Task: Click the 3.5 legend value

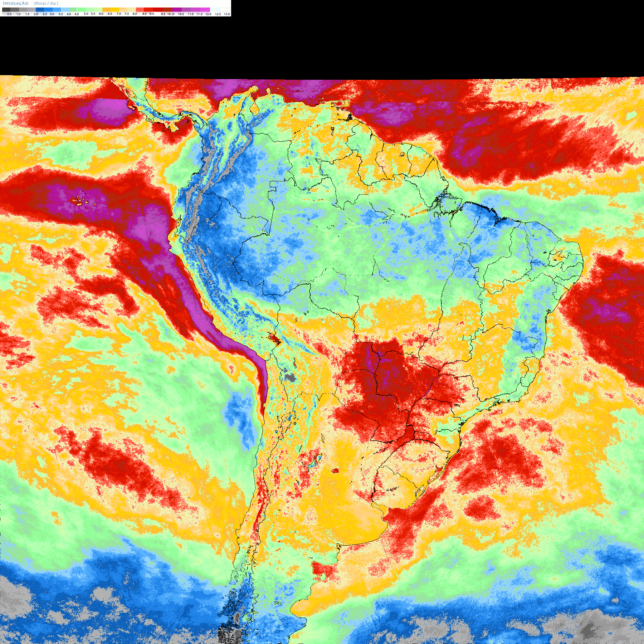Action: coord(61,14)
